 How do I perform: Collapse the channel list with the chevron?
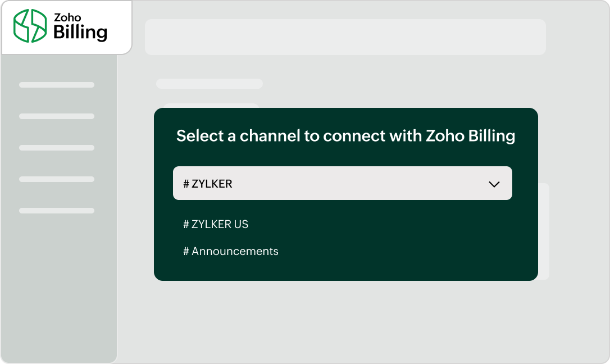[493, 183]
